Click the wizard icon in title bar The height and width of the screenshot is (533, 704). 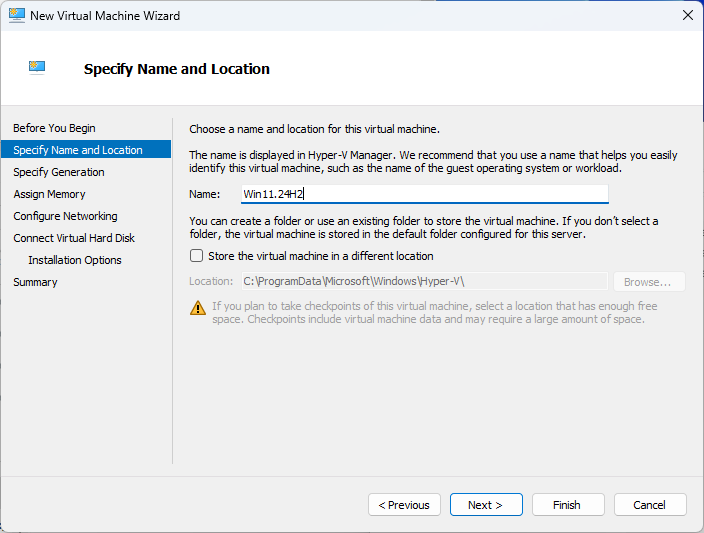coord(17,15)
